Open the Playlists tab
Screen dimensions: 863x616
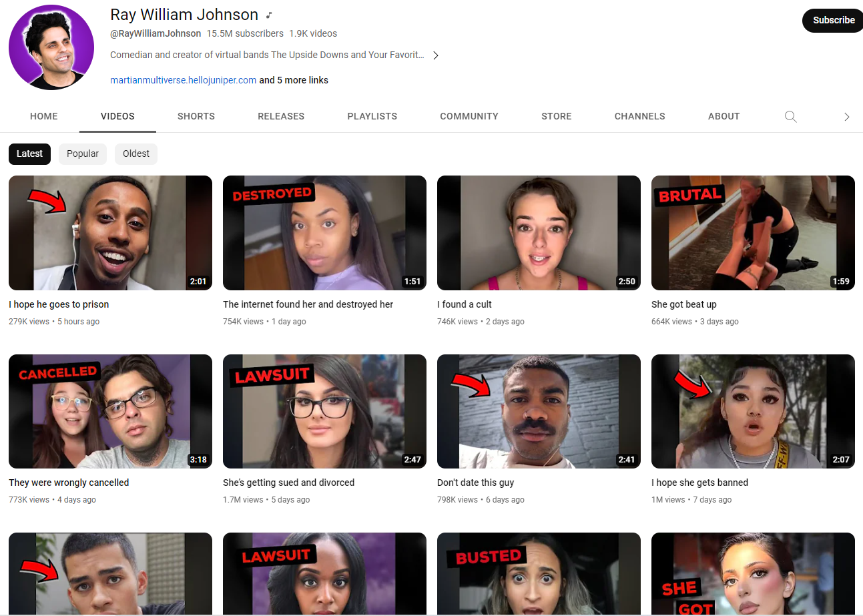[x=372, y=116]
